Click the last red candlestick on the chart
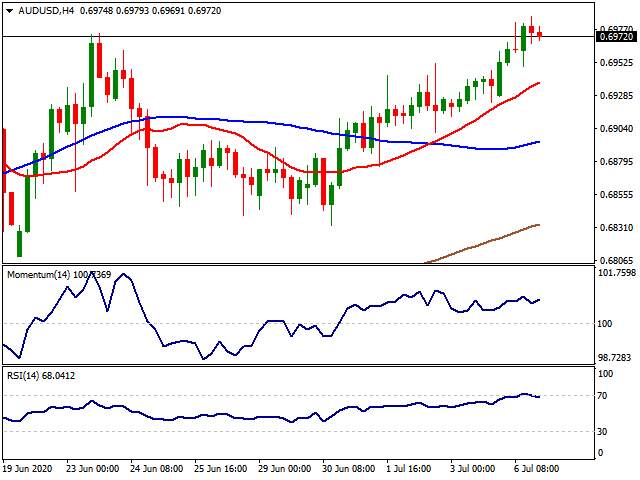 pyautogui.click(x=540, y=35)
